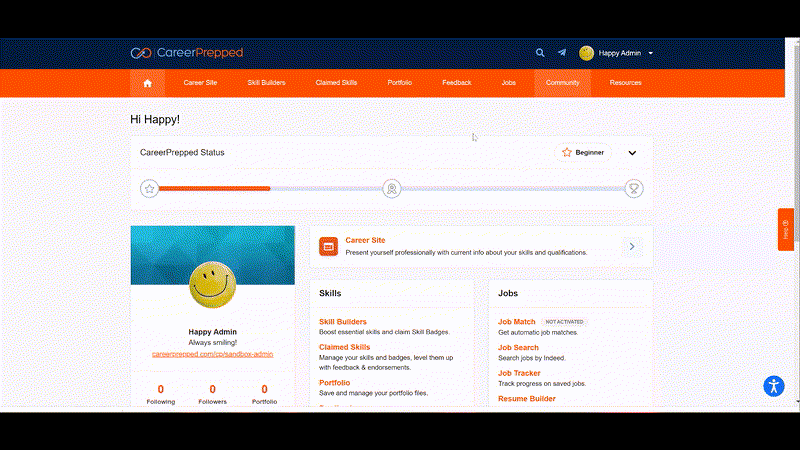Open search with magnifying glass icon
The image size is (800, 450).
coord(540,53)
